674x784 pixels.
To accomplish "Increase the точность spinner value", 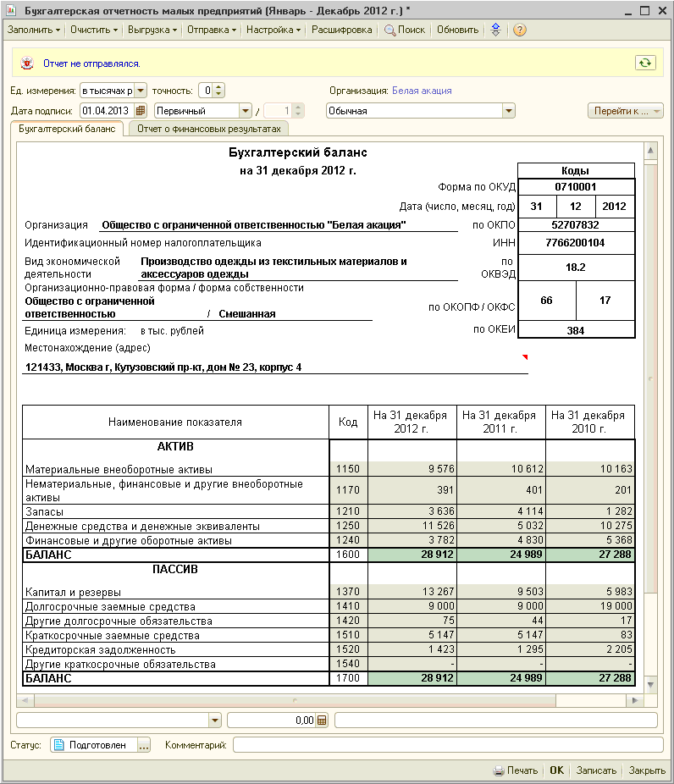I will pos(219,87).
